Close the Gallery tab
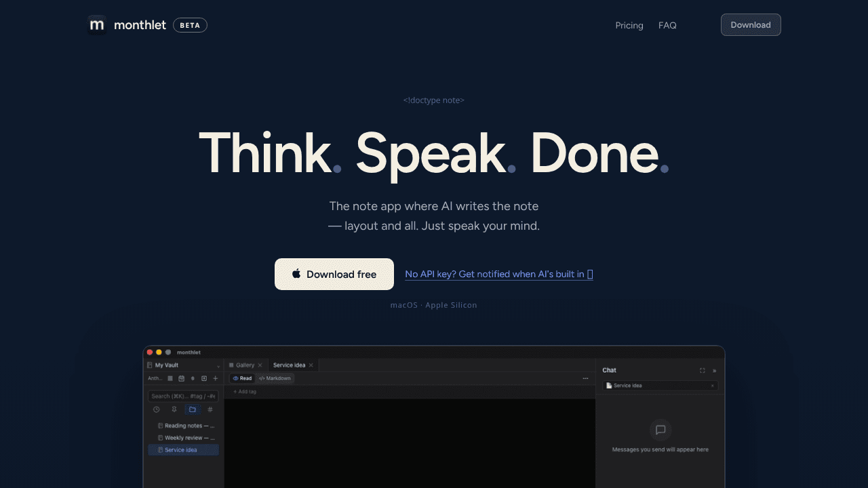The height and width of the screenshot is (488, 868). [260, 365]
